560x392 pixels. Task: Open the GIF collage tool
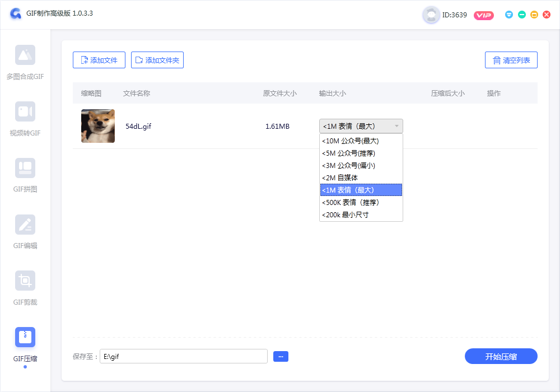[x=25, y=168]
